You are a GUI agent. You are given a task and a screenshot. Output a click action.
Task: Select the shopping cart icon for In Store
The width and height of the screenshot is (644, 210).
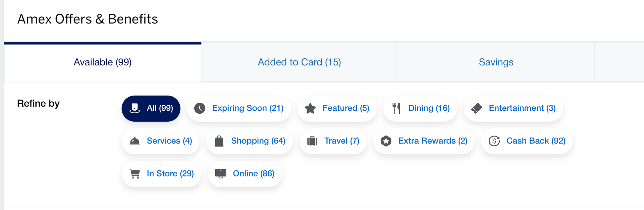pos(135,173)
